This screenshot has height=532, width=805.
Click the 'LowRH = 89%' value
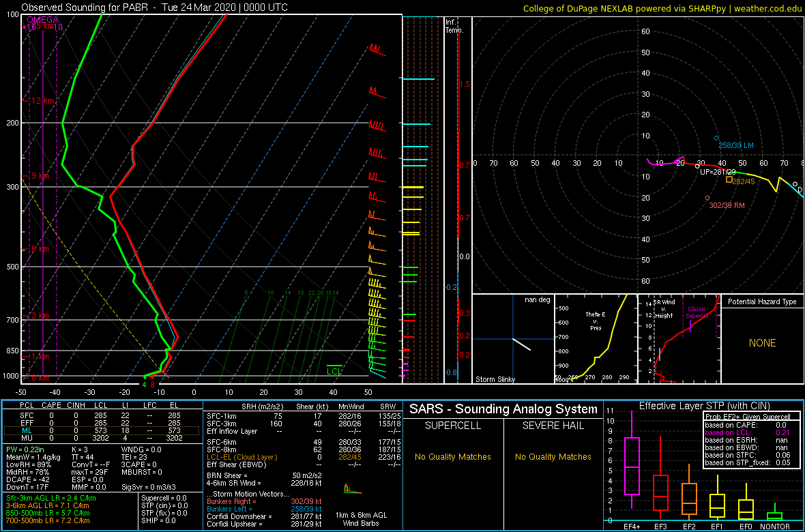pos(27,464)
